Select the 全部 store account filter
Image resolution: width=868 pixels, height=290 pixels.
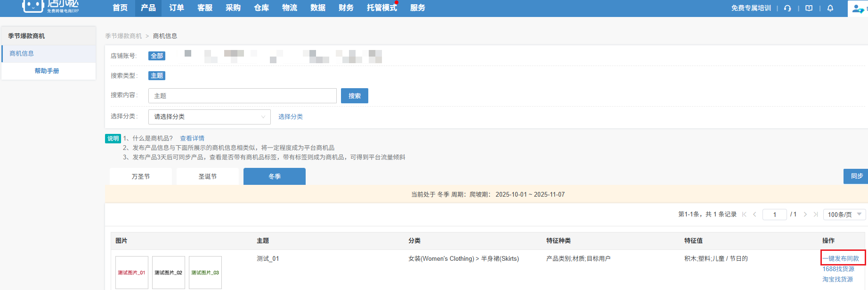(157, 56)
